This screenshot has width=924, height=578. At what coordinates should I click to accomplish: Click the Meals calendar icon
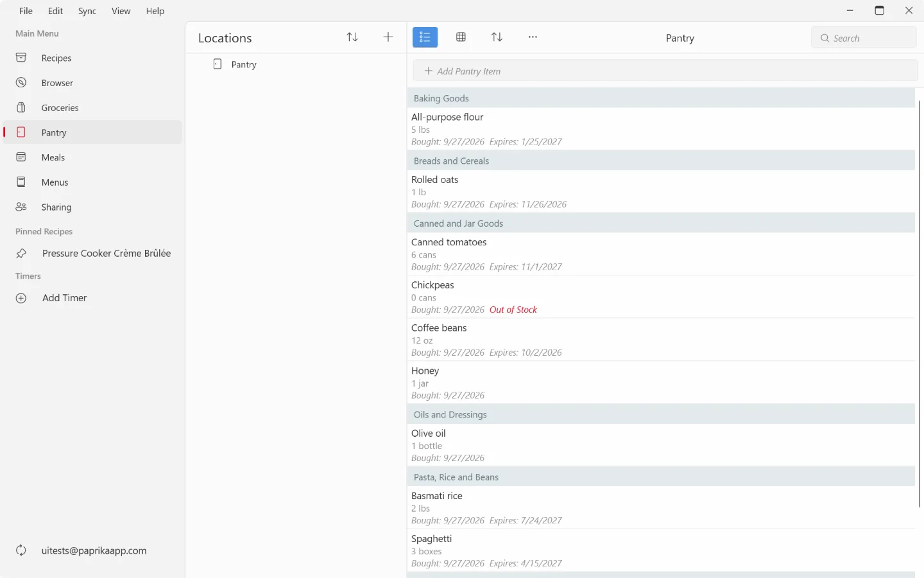21,157
